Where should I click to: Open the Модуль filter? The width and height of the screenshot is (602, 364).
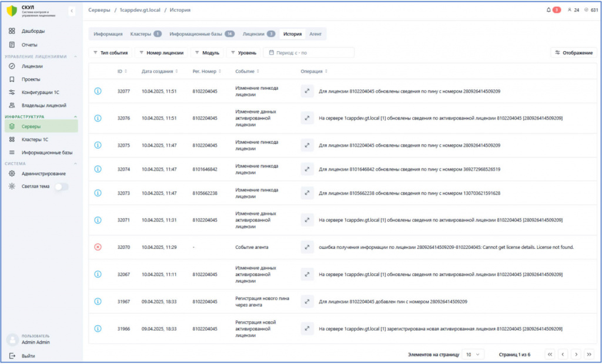tap(207, 53)
